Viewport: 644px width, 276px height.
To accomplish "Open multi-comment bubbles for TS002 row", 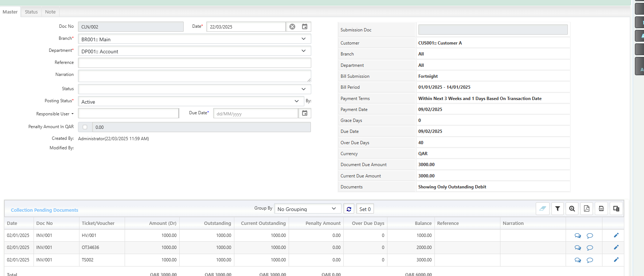I will pyautogui.click(x=578, y=260).
